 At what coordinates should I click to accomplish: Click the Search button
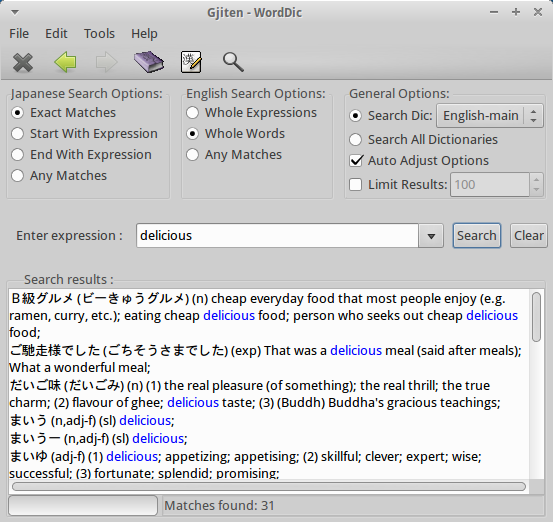point(476,236)
